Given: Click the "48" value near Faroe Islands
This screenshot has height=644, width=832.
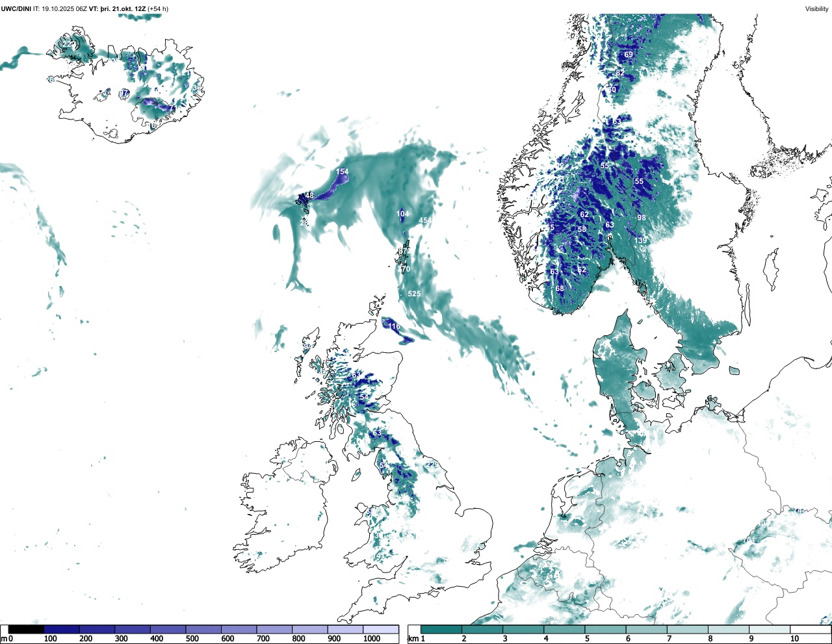Looking at the screenshot, I should click(x=309, y=196).
